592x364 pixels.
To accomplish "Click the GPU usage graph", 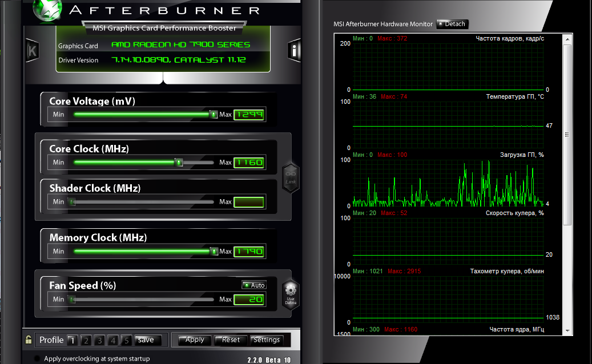I will pos(448,183).
